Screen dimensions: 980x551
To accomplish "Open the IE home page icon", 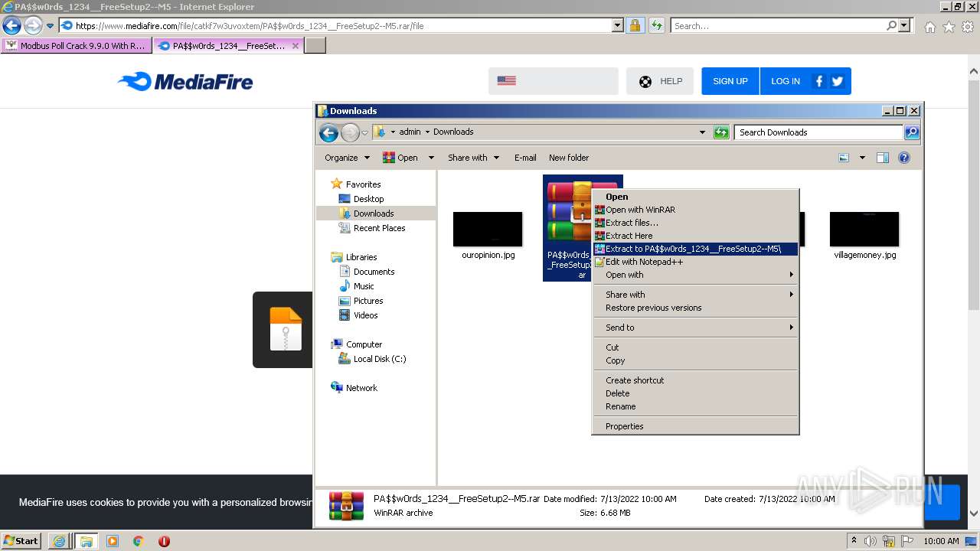I will [929, 27].
